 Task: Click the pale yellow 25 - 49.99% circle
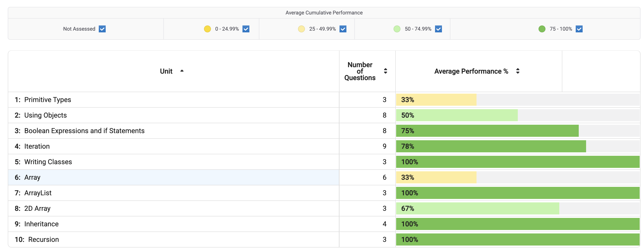click(301, 29)
